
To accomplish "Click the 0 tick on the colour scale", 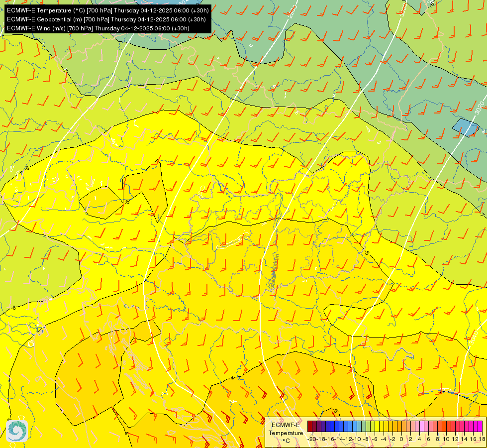I will [x=401, y=439].
